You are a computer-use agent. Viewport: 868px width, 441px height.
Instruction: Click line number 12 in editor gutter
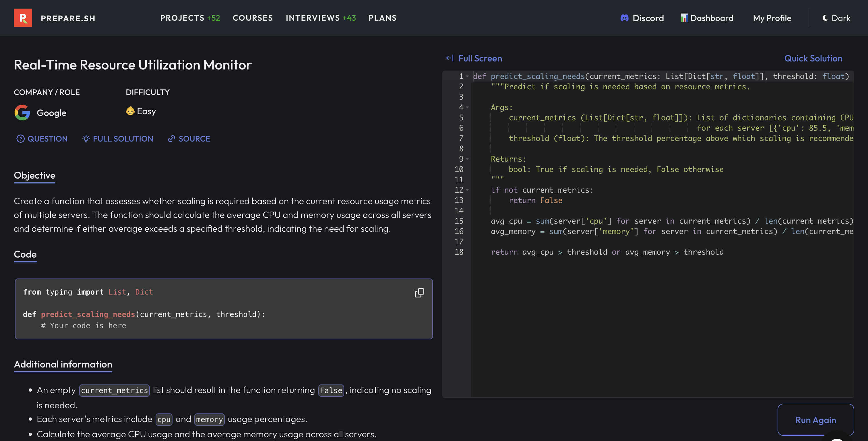pyautogui.click(x=459, y=190)
